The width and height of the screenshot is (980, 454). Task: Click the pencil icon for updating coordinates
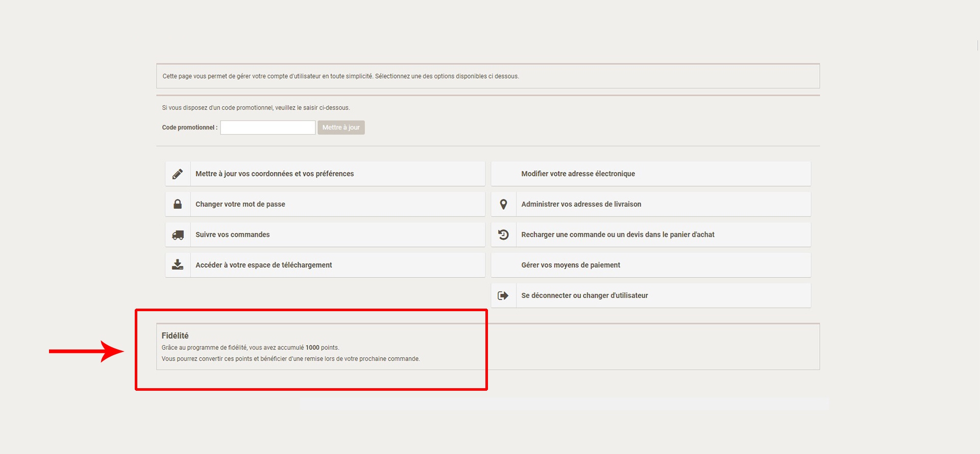(178, 174)
